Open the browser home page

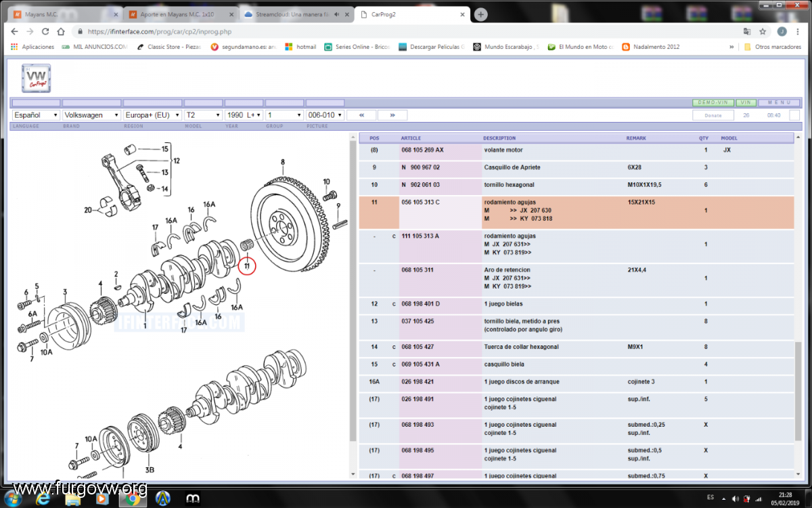coord(61,31)
